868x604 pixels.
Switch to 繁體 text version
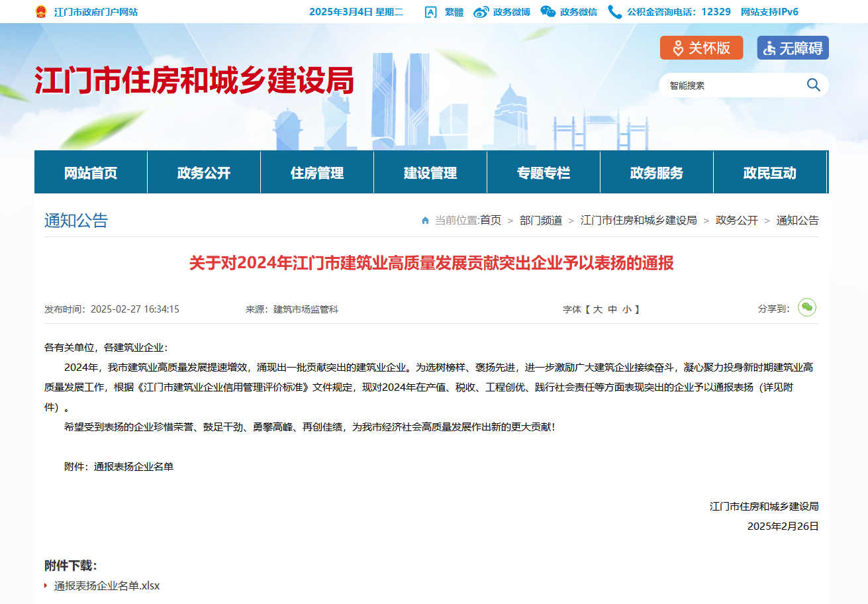tap(454, 12)
